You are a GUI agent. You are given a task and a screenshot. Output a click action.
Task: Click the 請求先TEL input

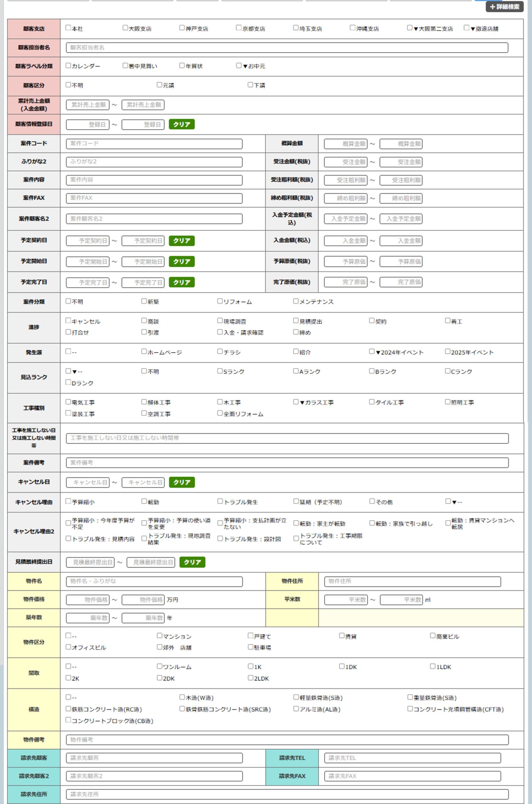tap(412, 758)
